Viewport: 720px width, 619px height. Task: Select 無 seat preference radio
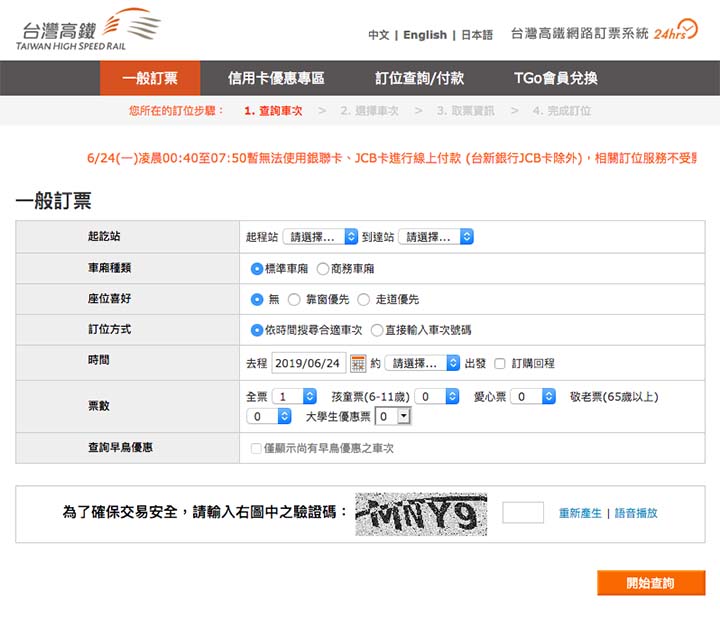[257, 299]
